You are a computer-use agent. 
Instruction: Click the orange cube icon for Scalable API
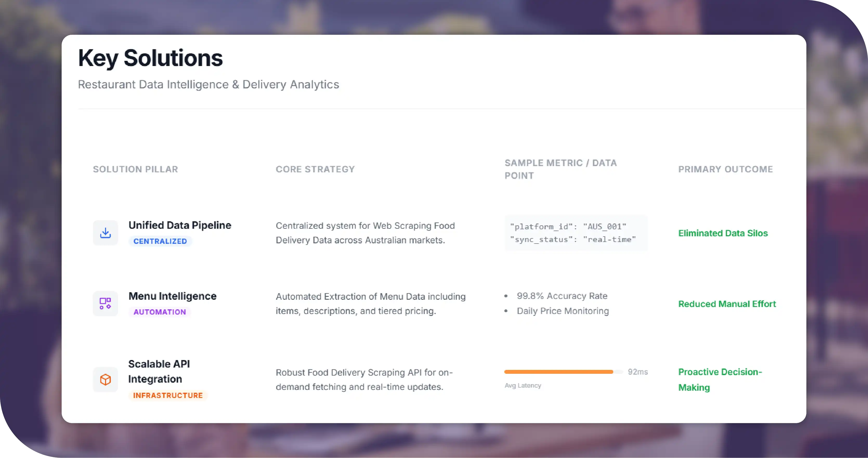[106, 380]
